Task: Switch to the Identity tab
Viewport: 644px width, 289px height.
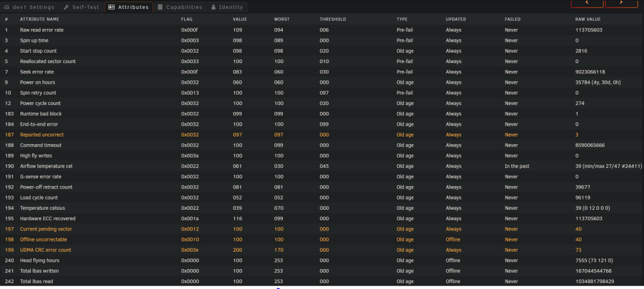Action: (x=227, y=7)
